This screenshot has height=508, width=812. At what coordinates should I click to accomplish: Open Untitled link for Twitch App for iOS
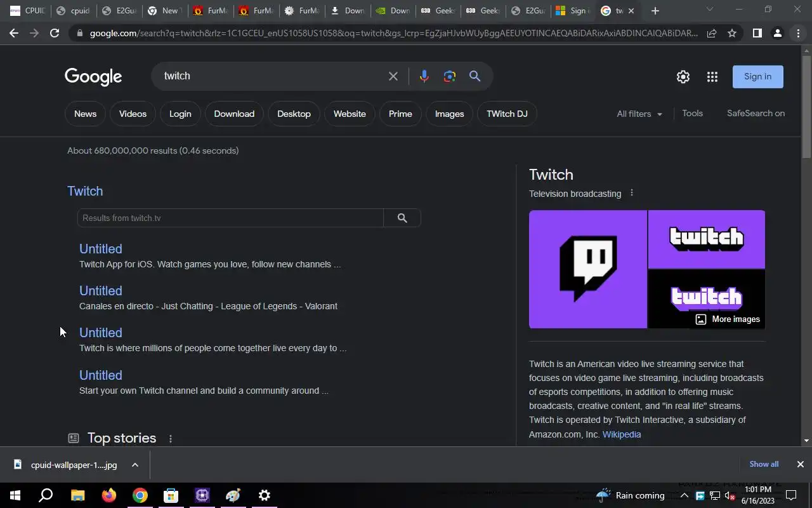pos(101,249)
